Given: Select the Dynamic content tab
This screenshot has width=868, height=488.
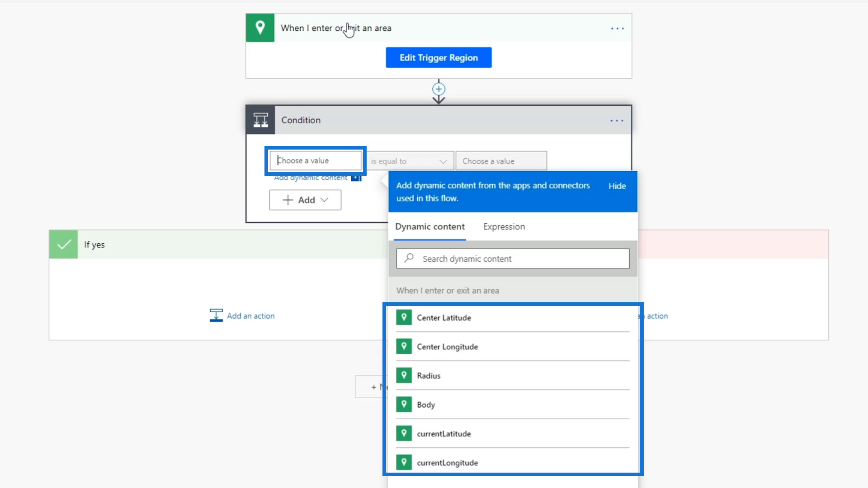Looking at the screenshot, I should click(430, 226).
